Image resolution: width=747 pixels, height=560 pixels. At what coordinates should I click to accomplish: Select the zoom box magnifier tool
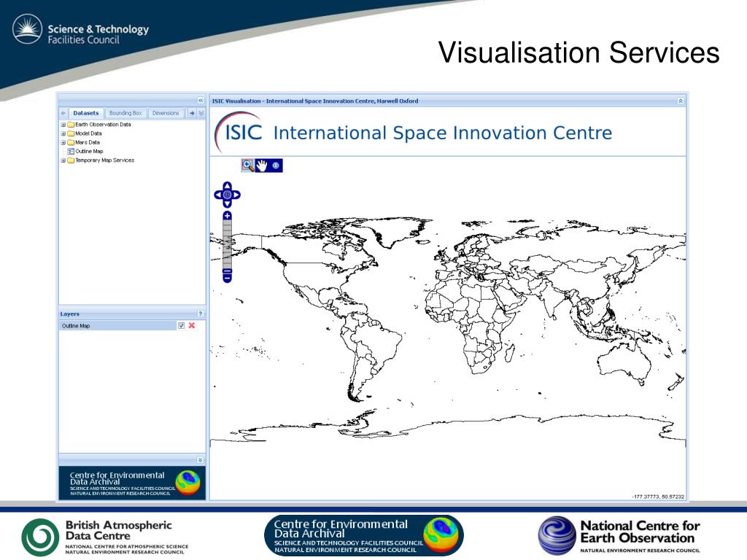point(248,166)
